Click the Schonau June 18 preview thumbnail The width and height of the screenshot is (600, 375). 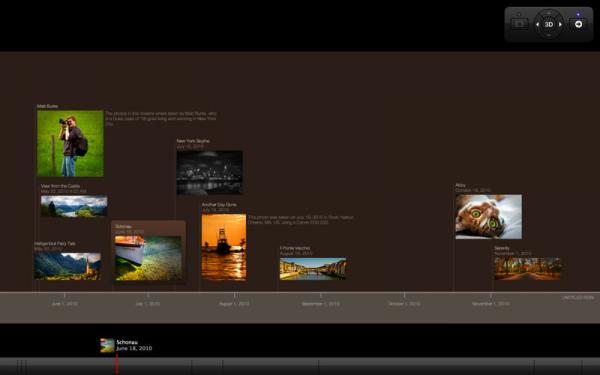coord(107,345)
